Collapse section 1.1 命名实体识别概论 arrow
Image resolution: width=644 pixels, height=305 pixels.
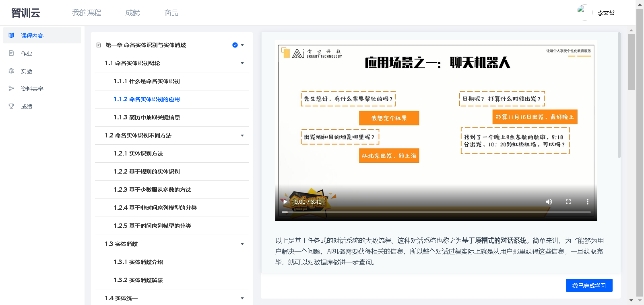pos(242,63)
